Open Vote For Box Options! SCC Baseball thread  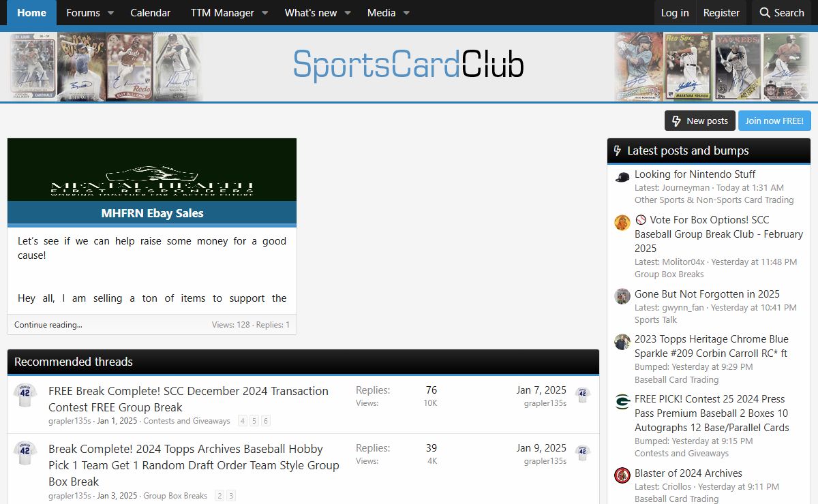718,234
